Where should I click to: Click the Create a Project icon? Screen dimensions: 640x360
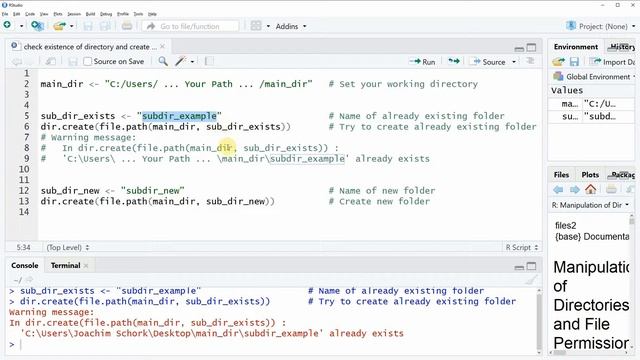[37, 26]
